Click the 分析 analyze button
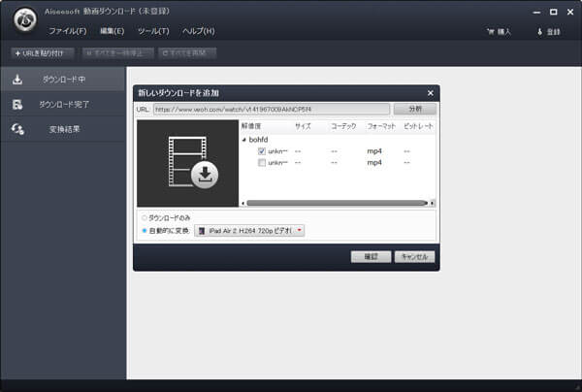 click(415, 109)
